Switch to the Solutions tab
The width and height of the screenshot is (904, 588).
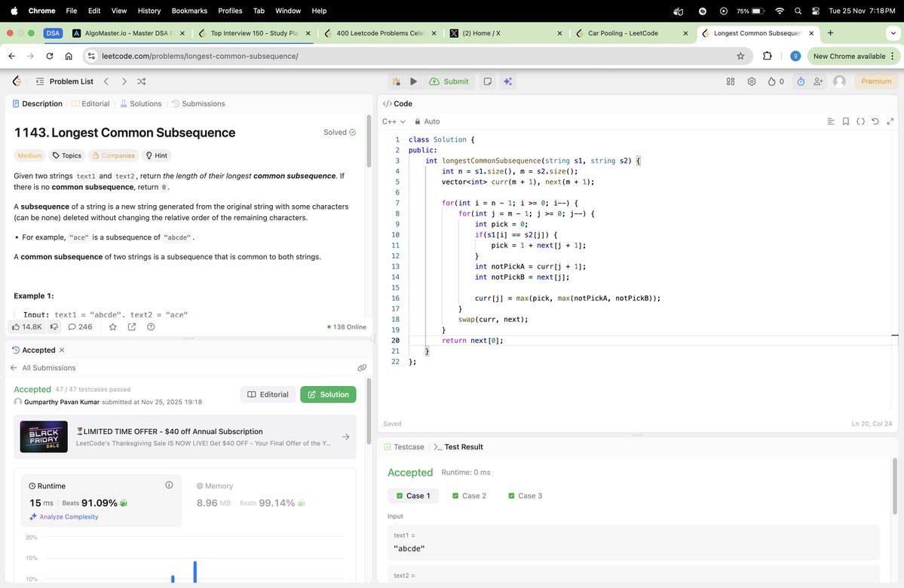[141, 104]
